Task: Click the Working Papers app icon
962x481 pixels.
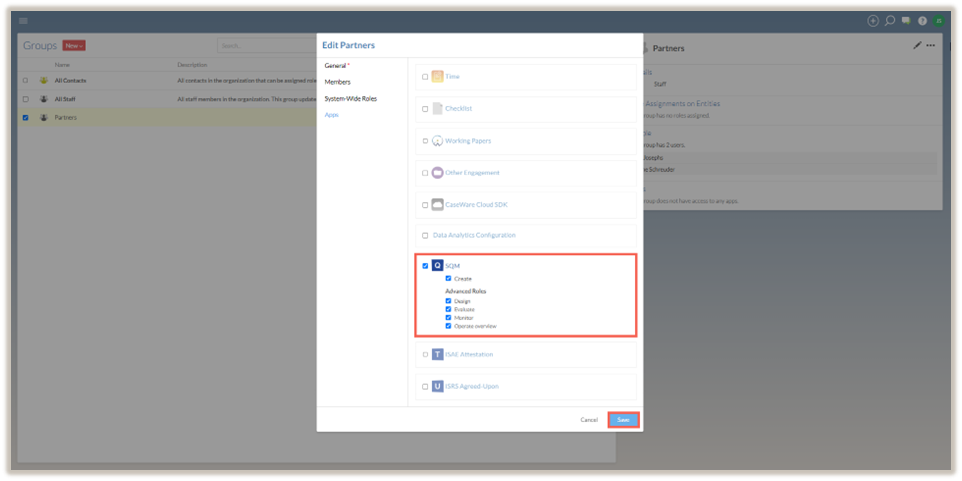Action: (437, 141)
